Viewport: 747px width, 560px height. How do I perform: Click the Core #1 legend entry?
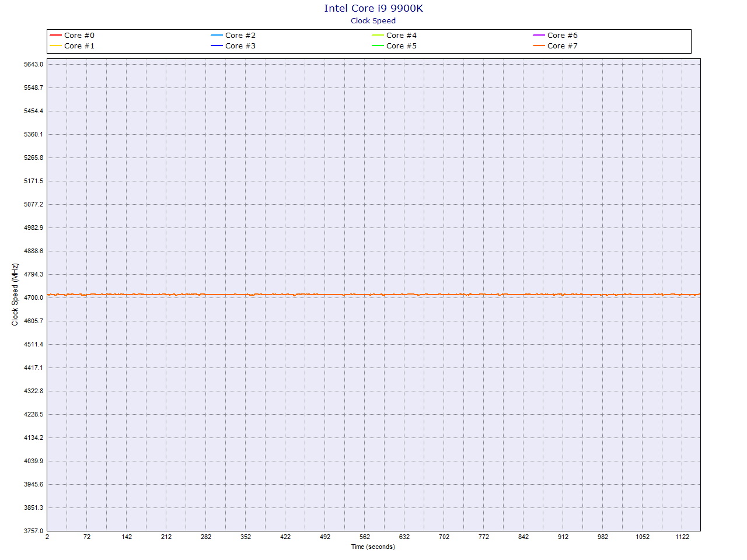tap(72, 46)
